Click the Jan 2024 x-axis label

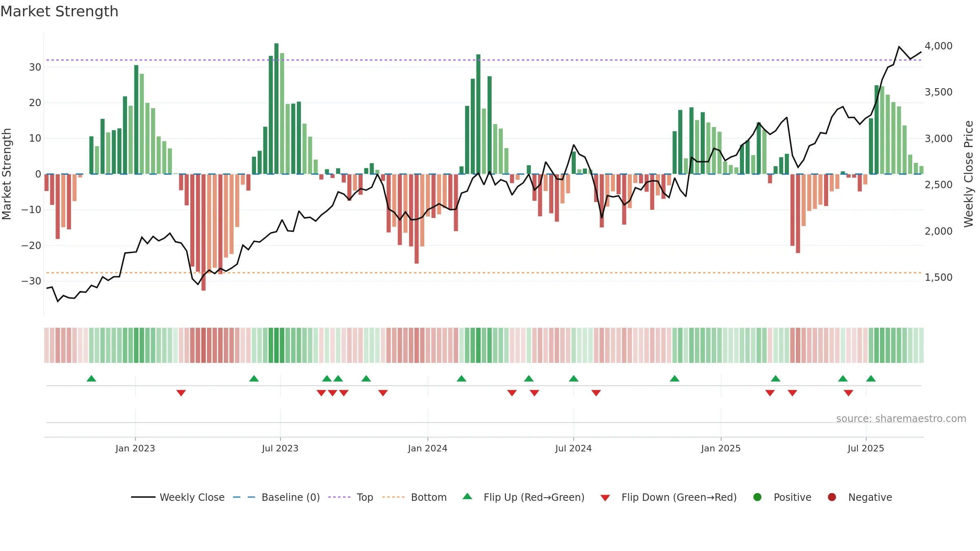[x=428, y=449]
